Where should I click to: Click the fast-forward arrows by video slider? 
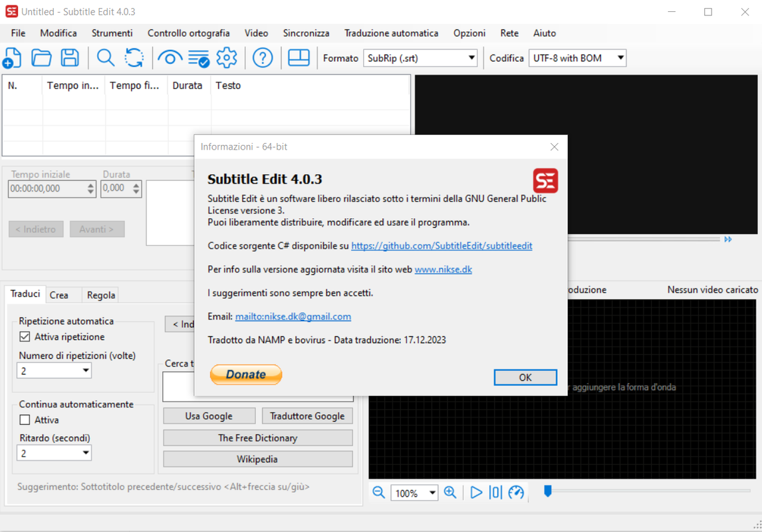click(728, 239)
